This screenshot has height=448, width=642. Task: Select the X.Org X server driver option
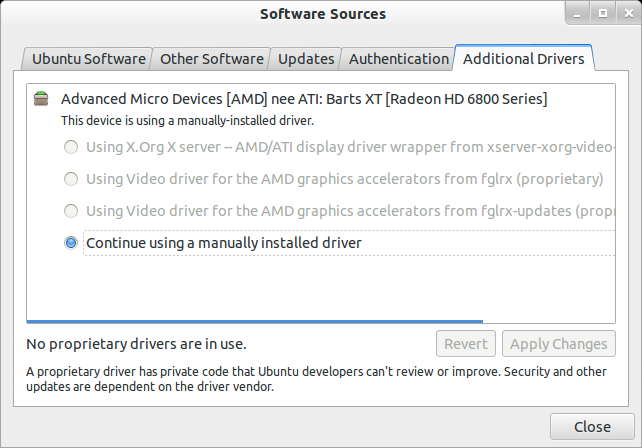(x=71, y=148)
